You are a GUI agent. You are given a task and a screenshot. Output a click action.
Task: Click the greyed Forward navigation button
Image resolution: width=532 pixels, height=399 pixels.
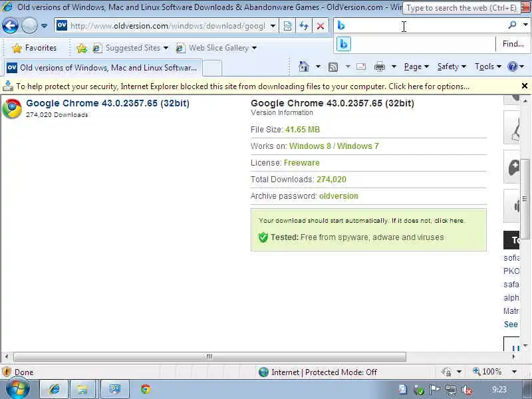29,26
